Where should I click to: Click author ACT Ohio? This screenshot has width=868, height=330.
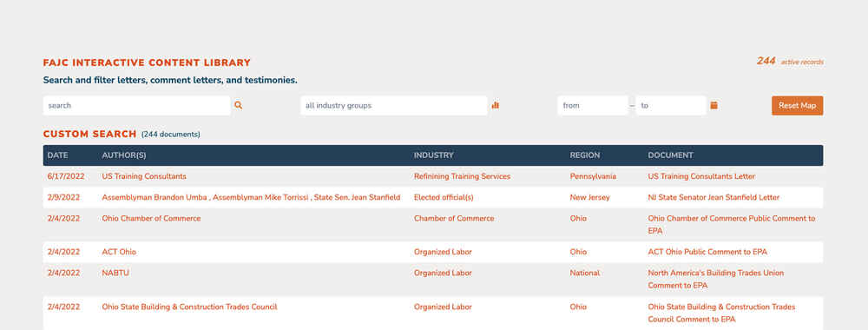pos(119,252)
